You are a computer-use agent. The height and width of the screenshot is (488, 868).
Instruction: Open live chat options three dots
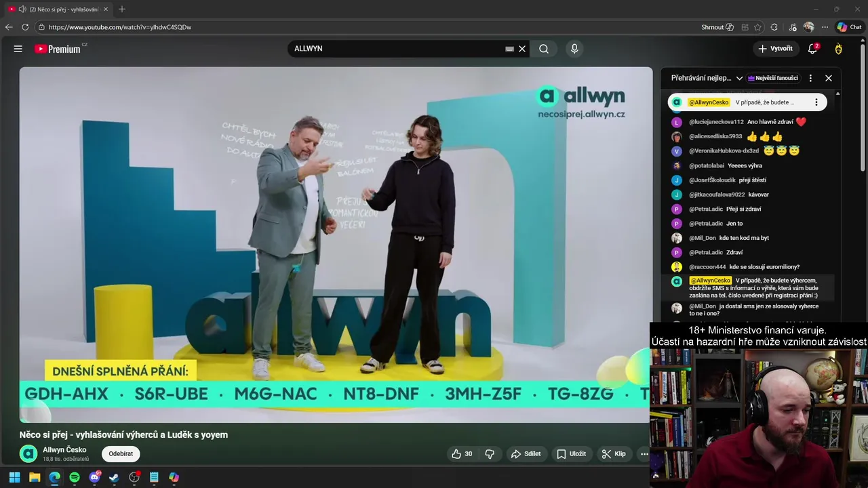[810, 78]
